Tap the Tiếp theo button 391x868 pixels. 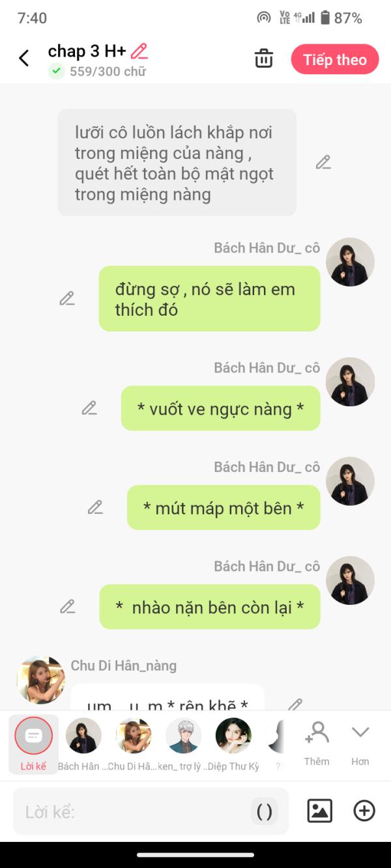(x=335, y=59)
